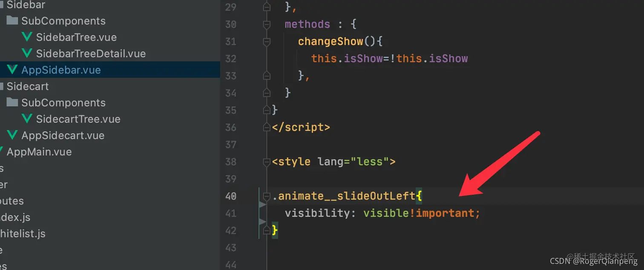Viewport: 644px width, 270px height.
Task: Click the 'methods' keyword
Action: point(308,24)
